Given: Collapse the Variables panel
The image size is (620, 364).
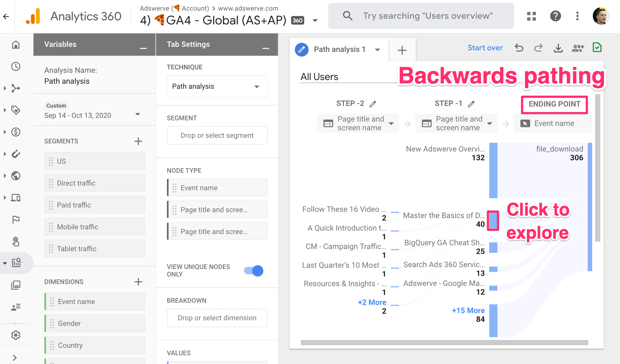Looking at the screenshot, I should [143, 48].
